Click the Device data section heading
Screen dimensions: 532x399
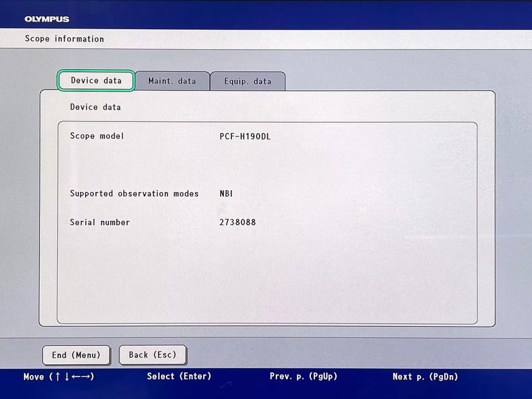tap(95, 107)
